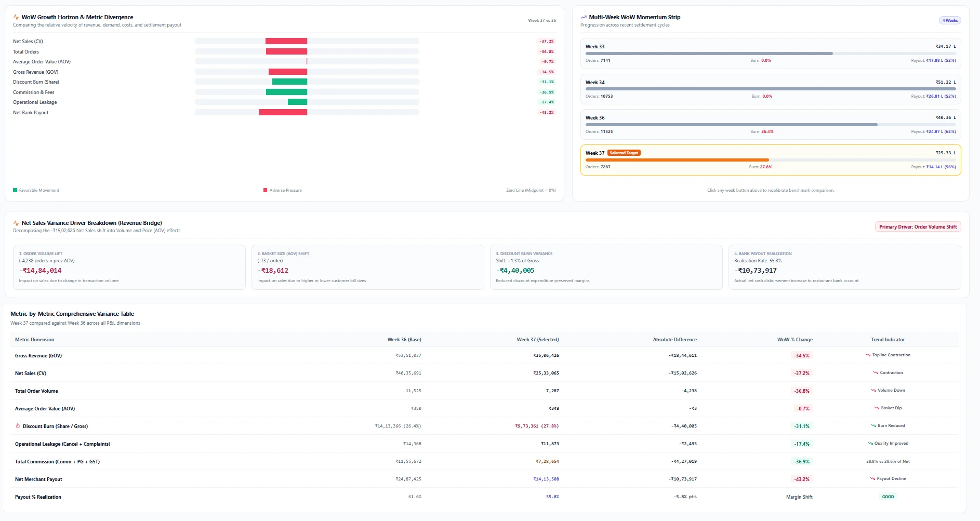Click the -43.2% badge in Net Merchant Payout row
Screen dimensions: 980x521
[x=802, y=479]
